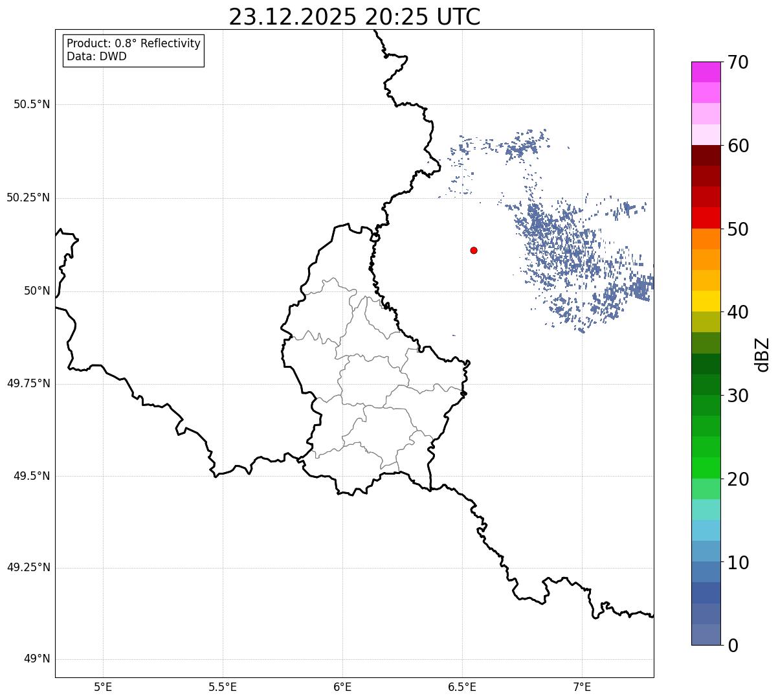
Task: Click the latitude label 49.25°N
Action: click(28, 567)
